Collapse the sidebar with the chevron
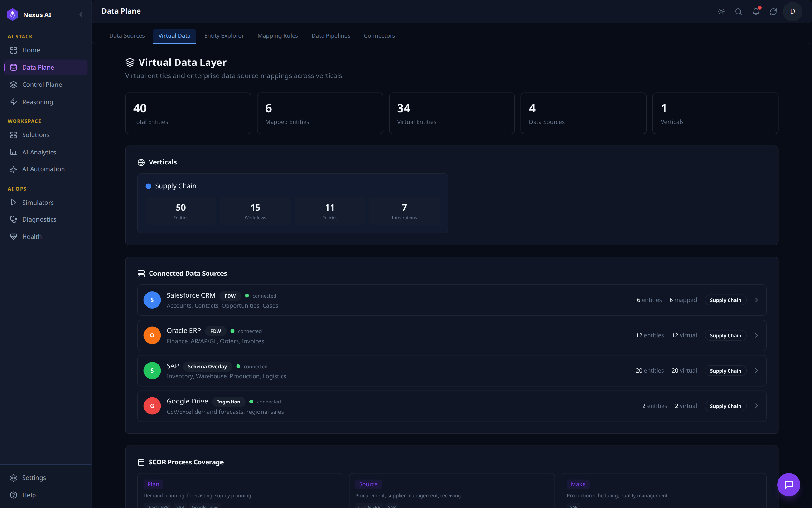Screen dimensions: 812x508 point(81,15)
